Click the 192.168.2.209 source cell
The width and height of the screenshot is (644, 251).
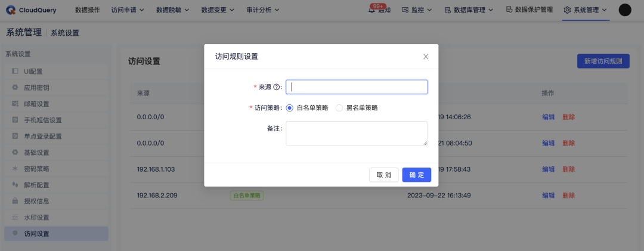point(157,195)
